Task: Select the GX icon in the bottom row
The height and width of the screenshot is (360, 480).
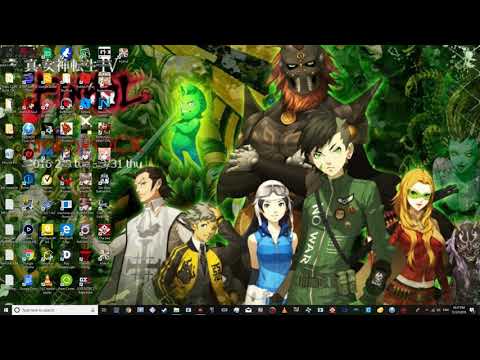Action: click(85, 281)
